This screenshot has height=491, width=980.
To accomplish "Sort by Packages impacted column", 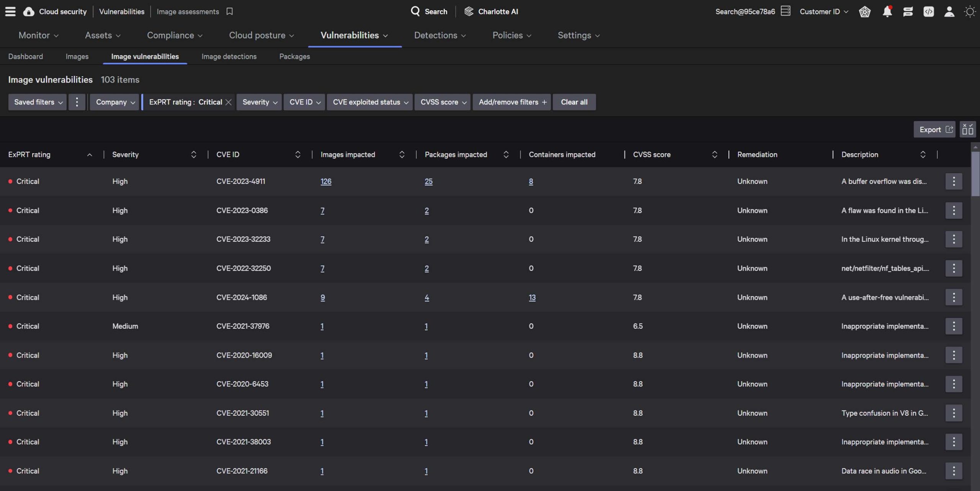I will tap(506, 154).
